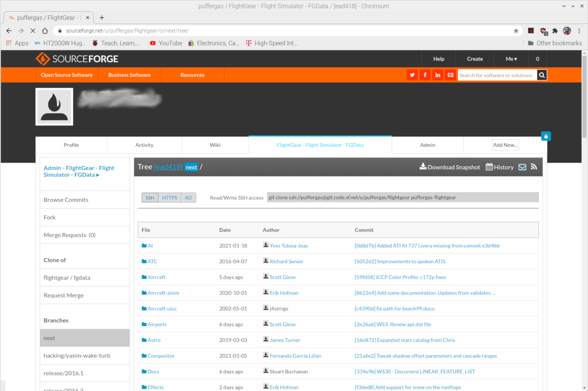Click the ead418 commit link
The height and width of the screenshot is (391, 588).
point(168,167)
